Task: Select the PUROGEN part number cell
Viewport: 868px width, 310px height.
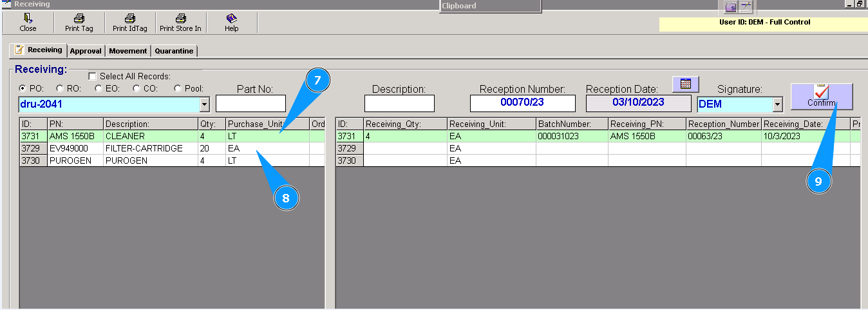Action: click(x=75, y=160)
